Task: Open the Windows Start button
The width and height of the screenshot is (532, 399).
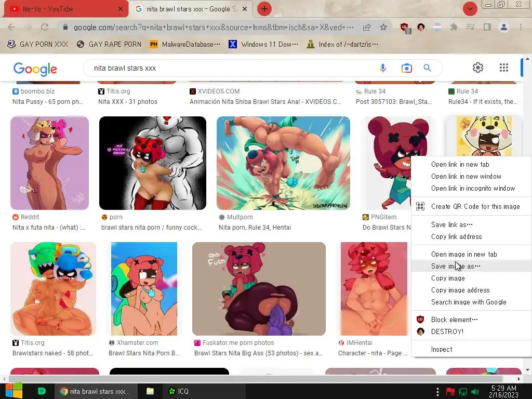Action: [x=14, y=391]
